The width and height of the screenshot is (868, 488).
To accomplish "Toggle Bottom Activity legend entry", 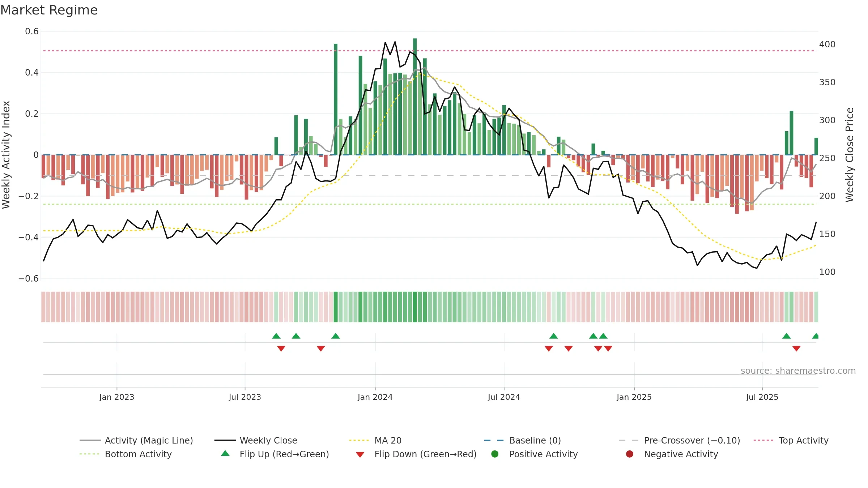I will tap(125, 454).
